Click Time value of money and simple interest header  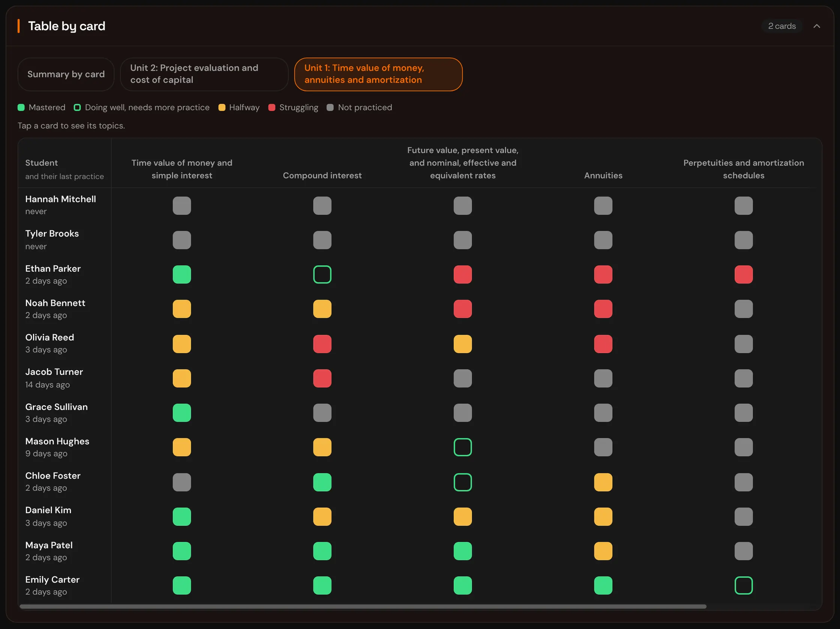[181, 169]
